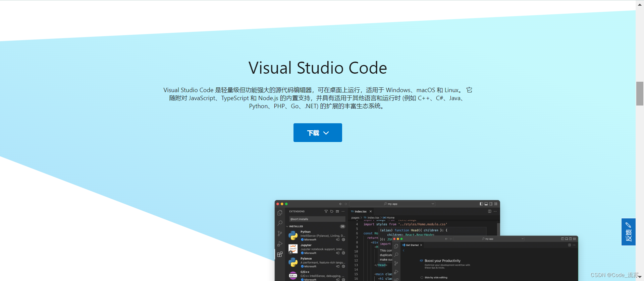
Task: Open Source Control icon in front VS Code window
Action: point(396,264)
